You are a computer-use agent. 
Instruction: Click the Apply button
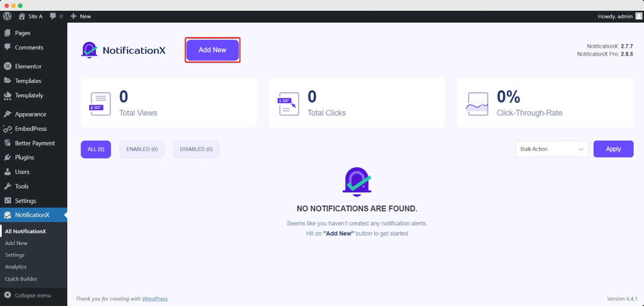pos(613,149)
